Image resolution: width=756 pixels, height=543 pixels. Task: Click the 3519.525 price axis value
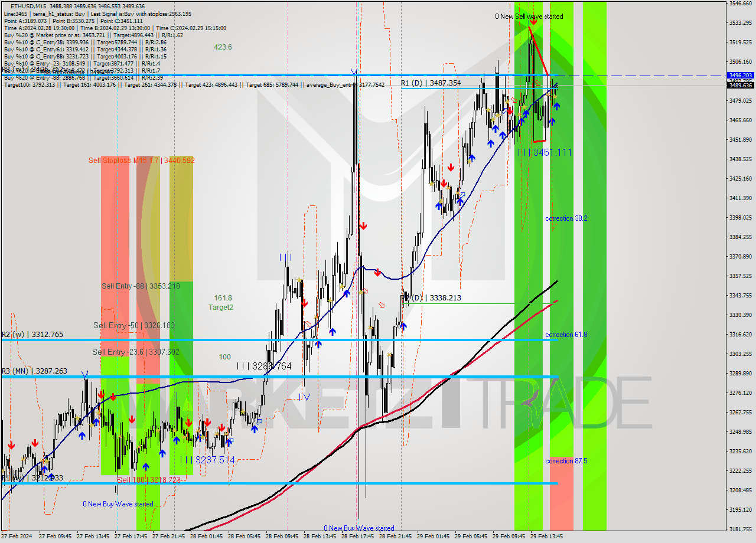tap(741, 42)
